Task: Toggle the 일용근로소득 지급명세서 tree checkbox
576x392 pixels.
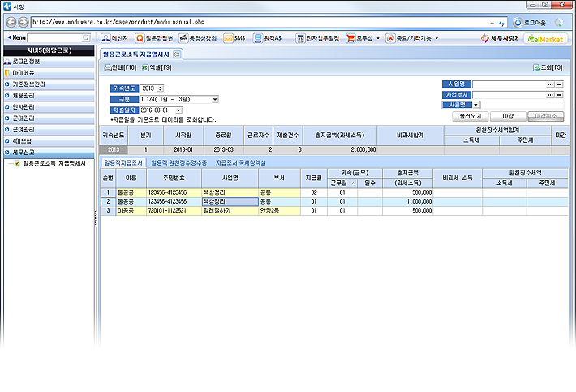Action: (x=18, y=163)
